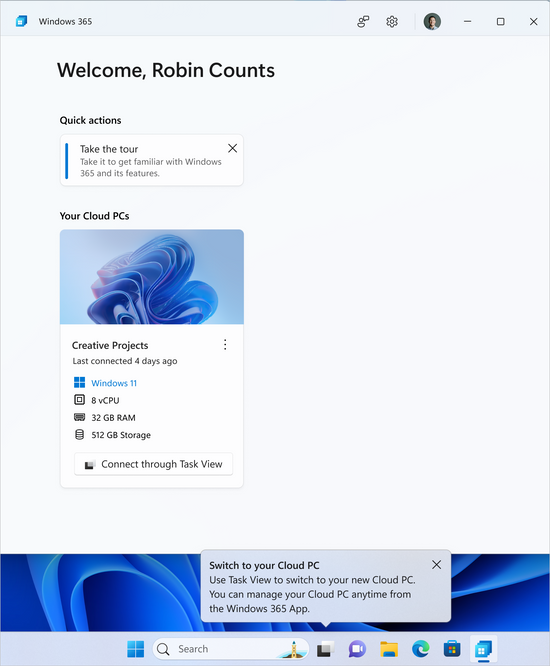The width and height of the screenshot is (550, 666).
Task: Open the Windows Start menu
Action: (x=136, y=649)
